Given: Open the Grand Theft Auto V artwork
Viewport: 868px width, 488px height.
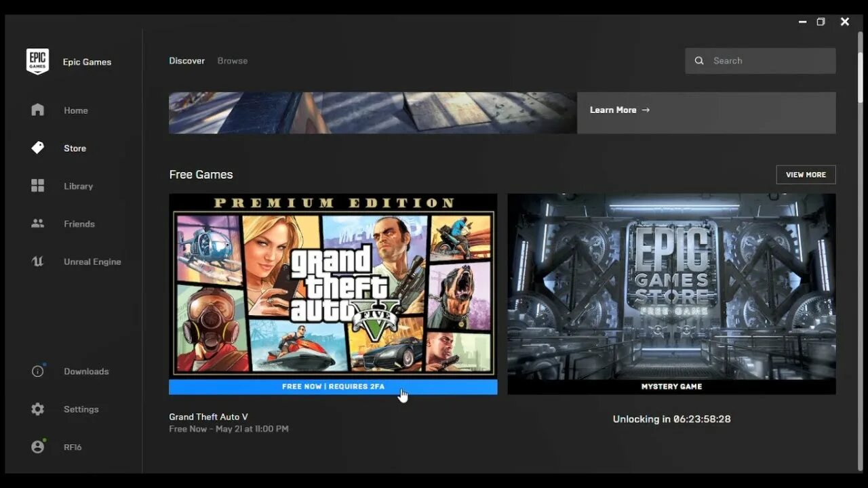Looking at the screenshot, I should 333,286.
